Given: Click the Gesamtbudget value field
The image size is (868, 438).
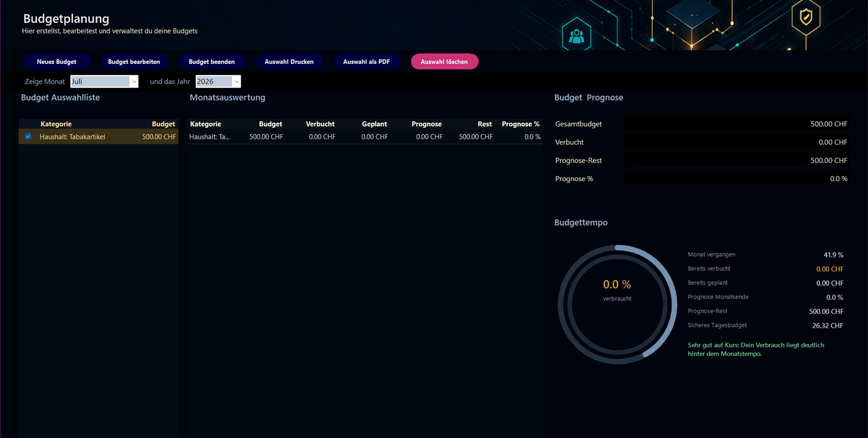Looking at the screenshot, I should pos(737,124).
